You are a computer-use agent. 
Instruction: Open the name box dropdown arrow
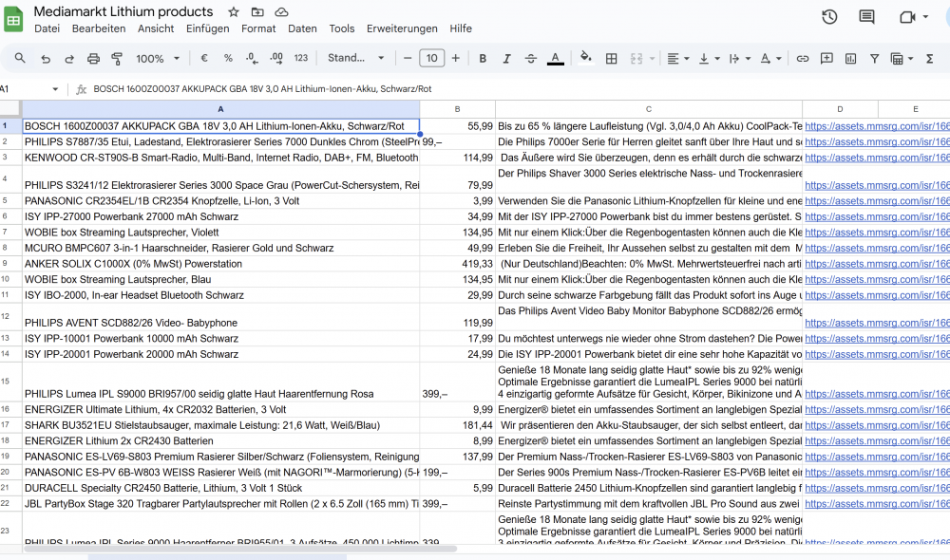click(x=55, y=89)
